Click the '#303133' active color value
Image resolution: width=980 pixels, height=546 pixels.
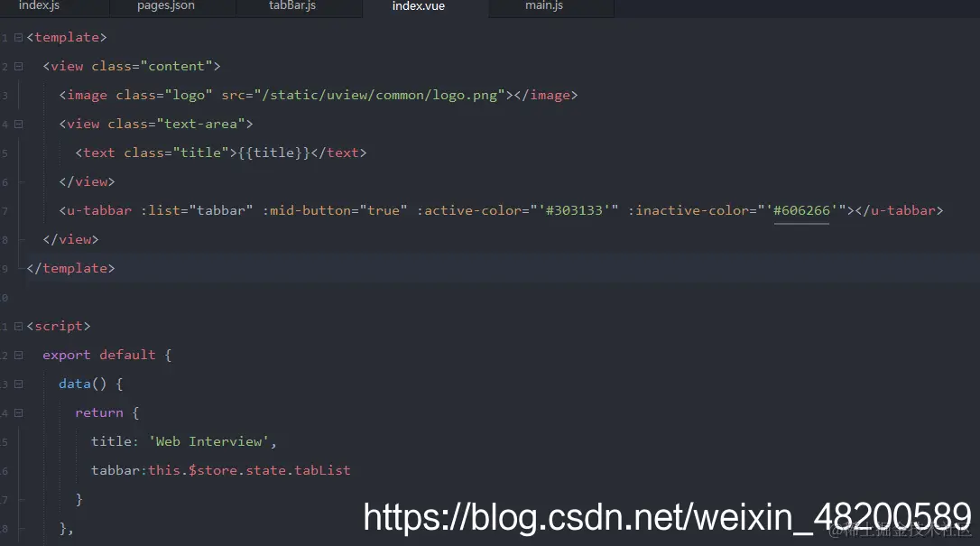pyautogui.click(x=574, y=210)
